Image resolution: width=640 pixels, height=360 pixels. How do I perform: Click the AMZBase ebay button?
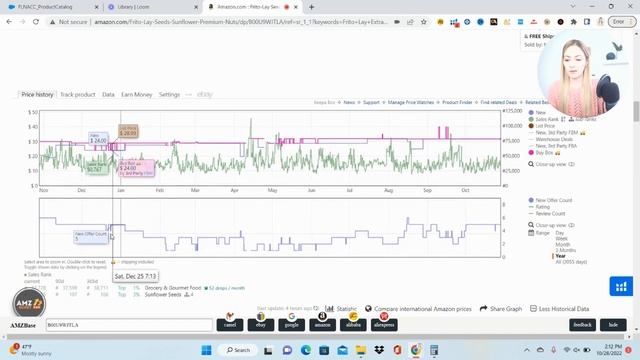coord(260,325)
